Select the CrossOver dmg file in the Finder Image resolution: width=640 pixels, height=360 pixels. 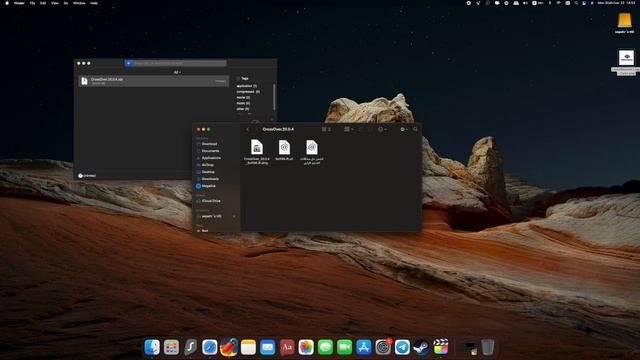tap(257, 151)
